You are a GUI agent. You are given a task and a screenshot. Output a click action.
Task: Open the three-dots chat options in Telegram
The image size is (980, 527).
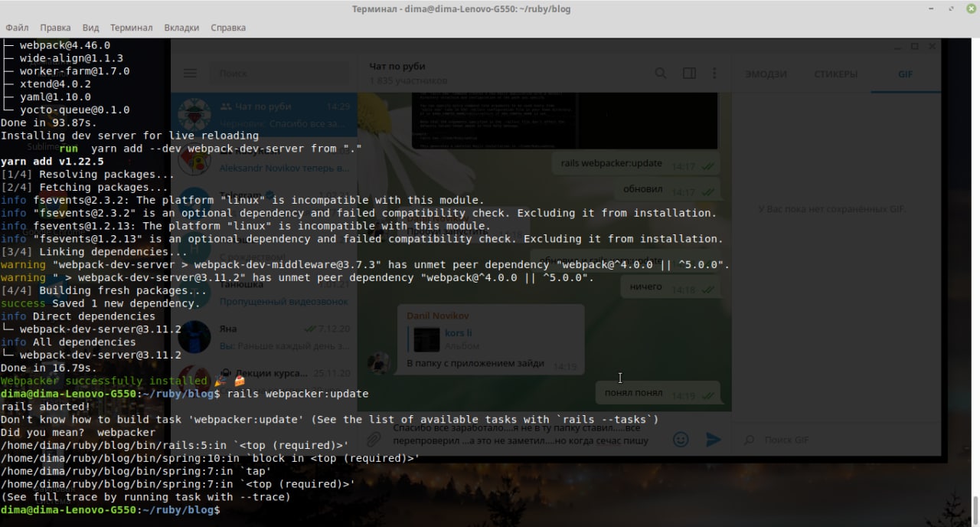714,74
